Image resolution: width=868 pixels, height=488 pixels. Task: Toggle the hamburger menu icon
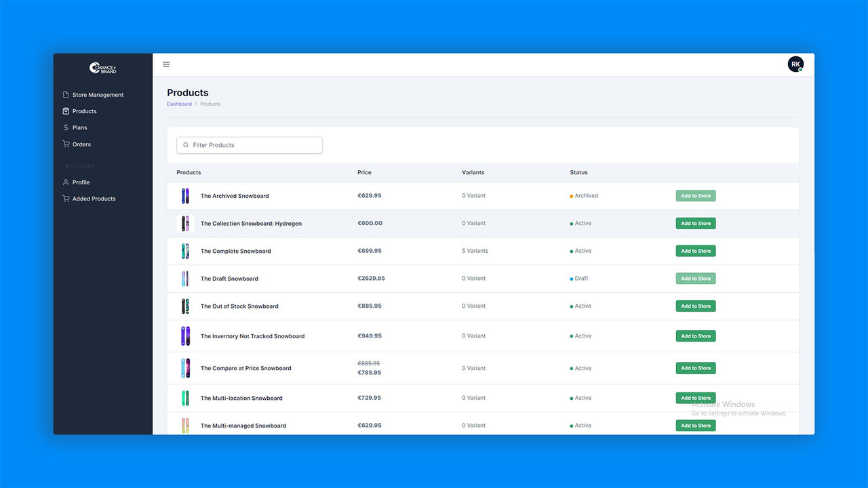click(166, 64)
